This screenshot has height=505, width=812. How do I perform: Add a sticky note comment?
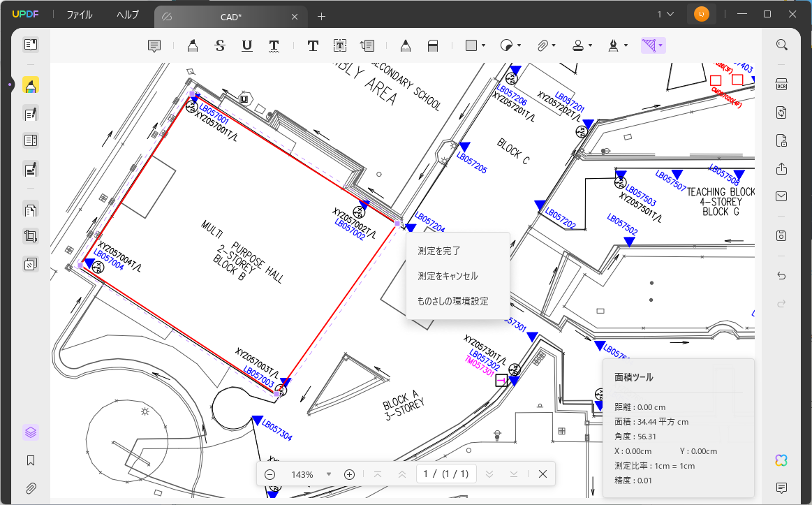[154, 45]
